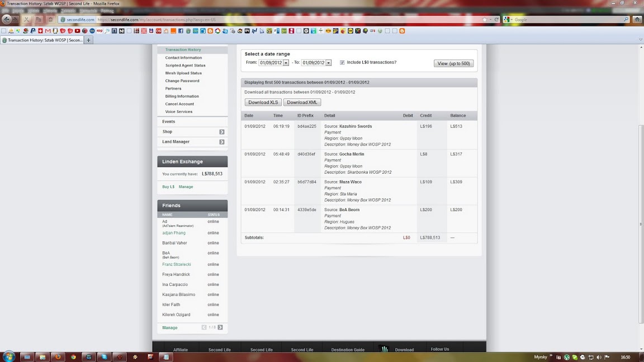This screenshot has height=362, width=644.
Task: Open Cancel Account in sidebar
Action: click(x=179, y=104)
